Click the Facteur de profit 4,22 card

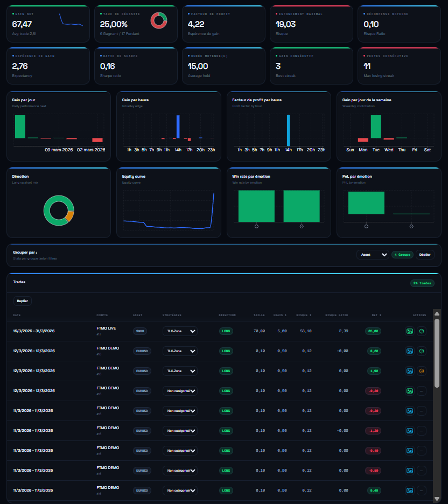(x=223, y=24)
